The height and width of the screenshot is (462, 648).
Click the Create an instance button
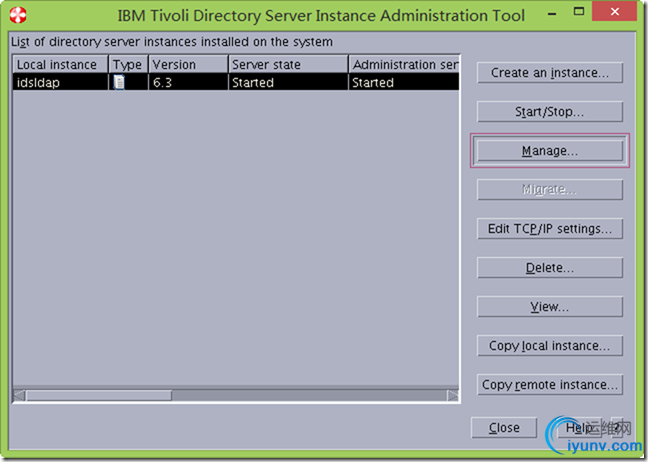(x=550, y=73)
